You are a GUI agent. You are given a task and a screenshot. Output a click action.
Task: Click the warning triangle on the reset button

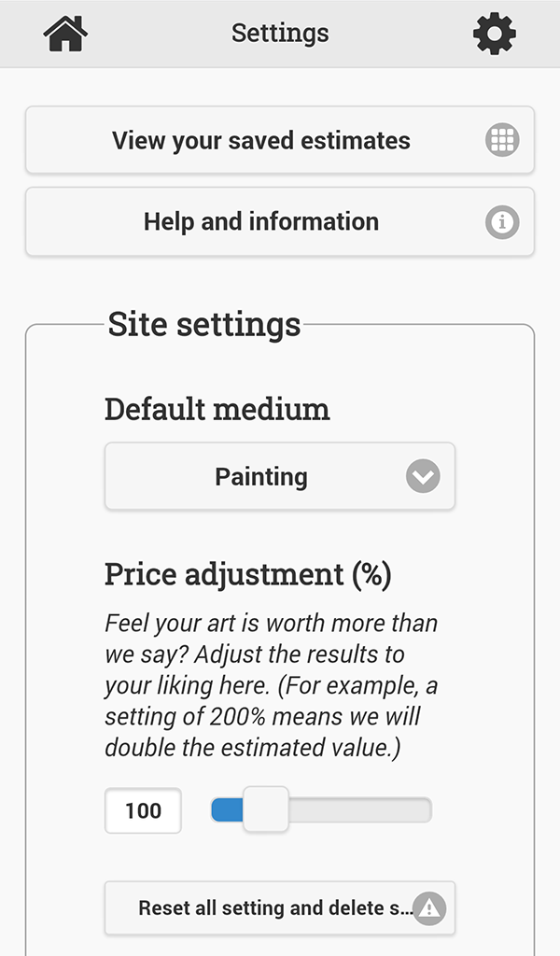click(x=430, y=907)
